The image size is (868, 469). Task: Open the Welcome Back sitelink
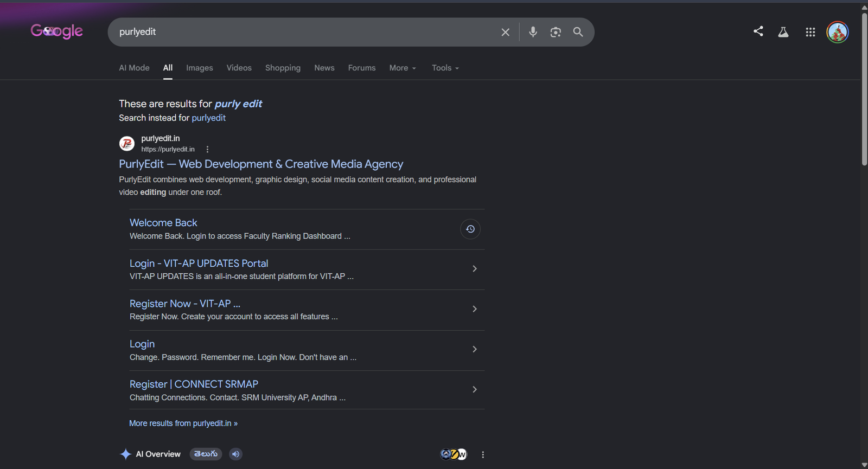(163, 222)
